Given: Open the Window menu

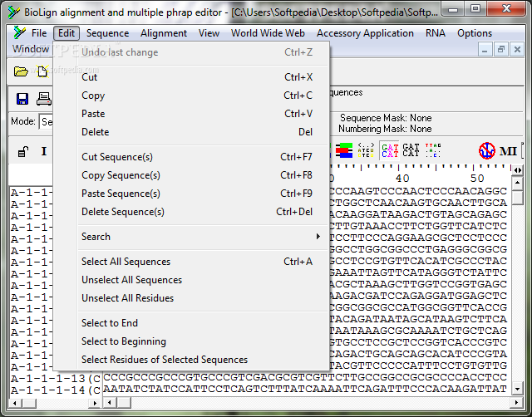Looking at the screenshot, I should [31, 49].
